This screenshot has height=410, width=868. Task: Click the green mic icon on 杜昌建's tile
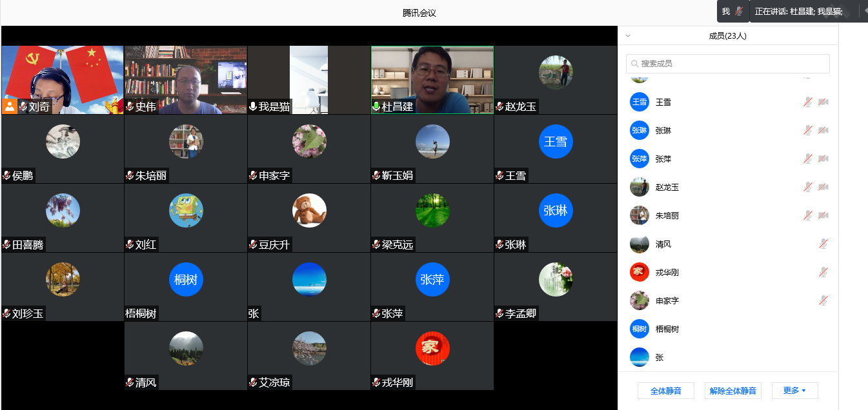point(376,107)
